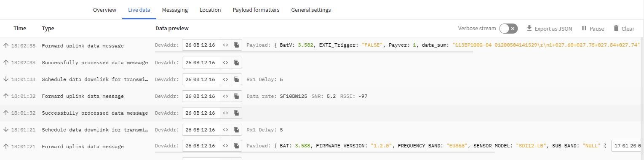Copy DevAddr in 18:01:21 Forward uplink row

(236, 146)
